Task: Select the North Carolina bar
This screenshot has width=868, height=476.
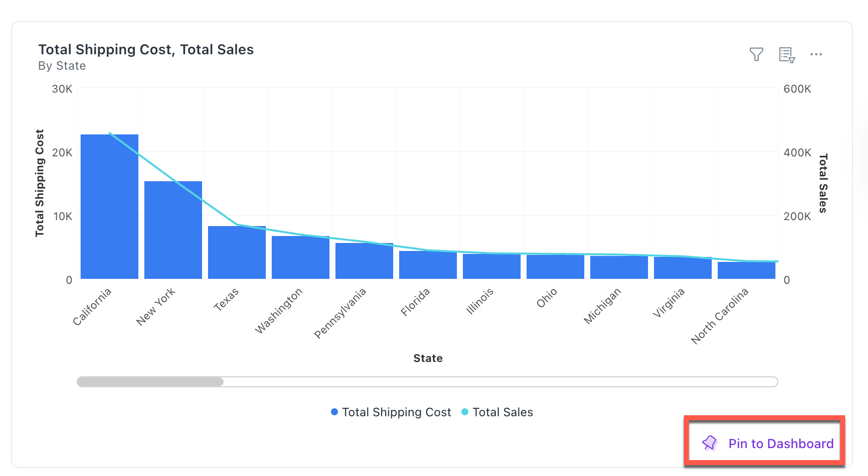Action: point(747,271)
